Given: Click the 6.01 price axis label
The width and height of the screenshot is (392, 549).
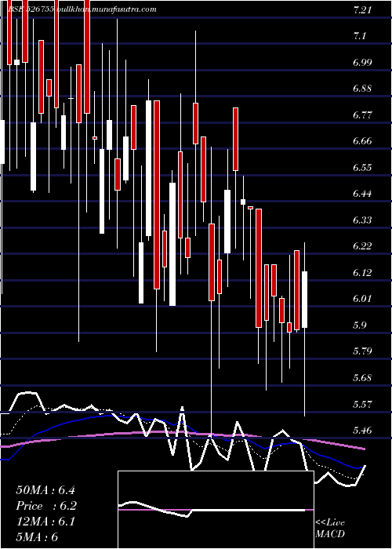Looking at the screenshot, I should pos(362,298).
